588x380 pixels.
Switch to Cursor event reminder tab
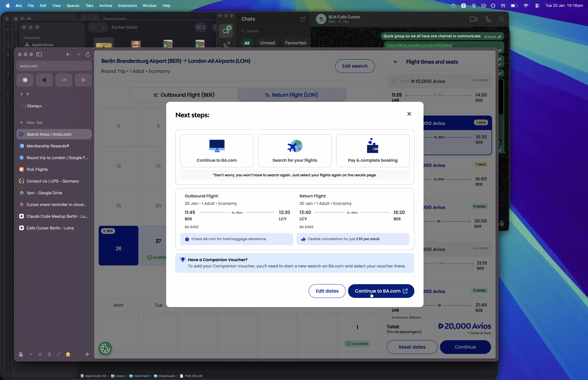[x=54, y=205]
